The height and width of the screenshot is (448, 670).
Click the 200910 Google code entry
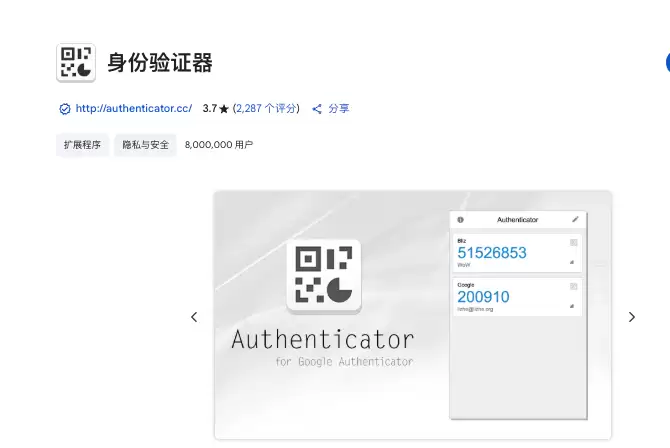[517, 297]
